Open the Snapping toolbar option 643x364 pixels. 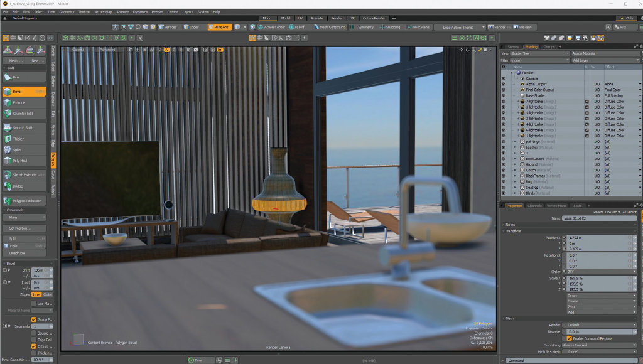coord(390,27)
